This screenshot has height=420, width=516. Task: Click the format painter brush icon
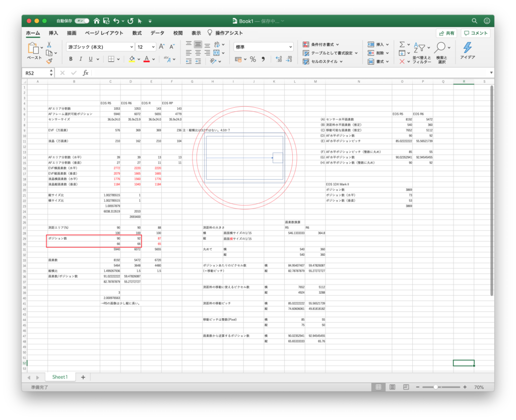[x=49, y=61]
